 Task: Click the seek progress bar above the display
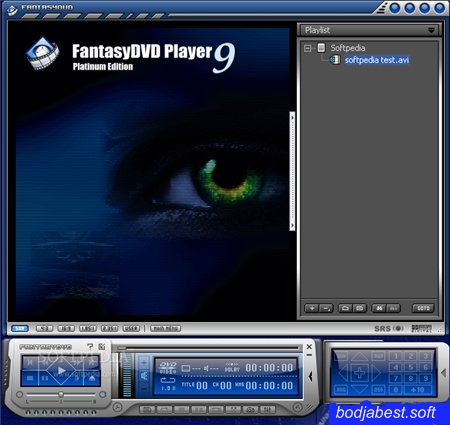pos(208,348)
